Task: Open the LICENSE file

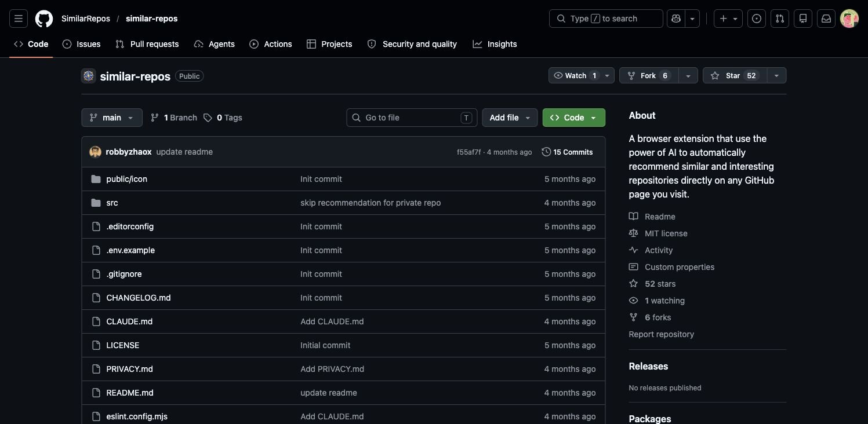Action: 123,345
